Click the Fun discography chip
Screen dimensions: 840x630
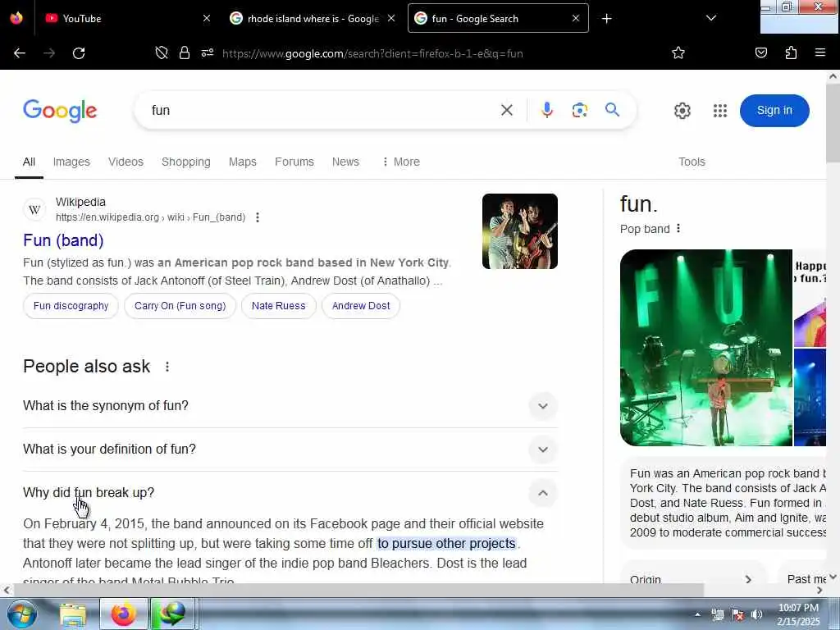(71, 306)
